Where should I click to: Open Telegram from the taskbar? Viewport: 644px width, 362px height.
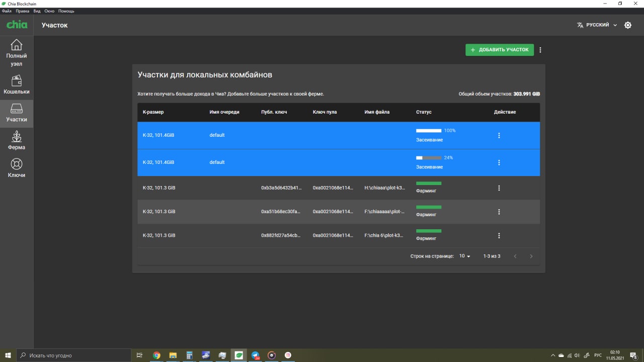256,355
